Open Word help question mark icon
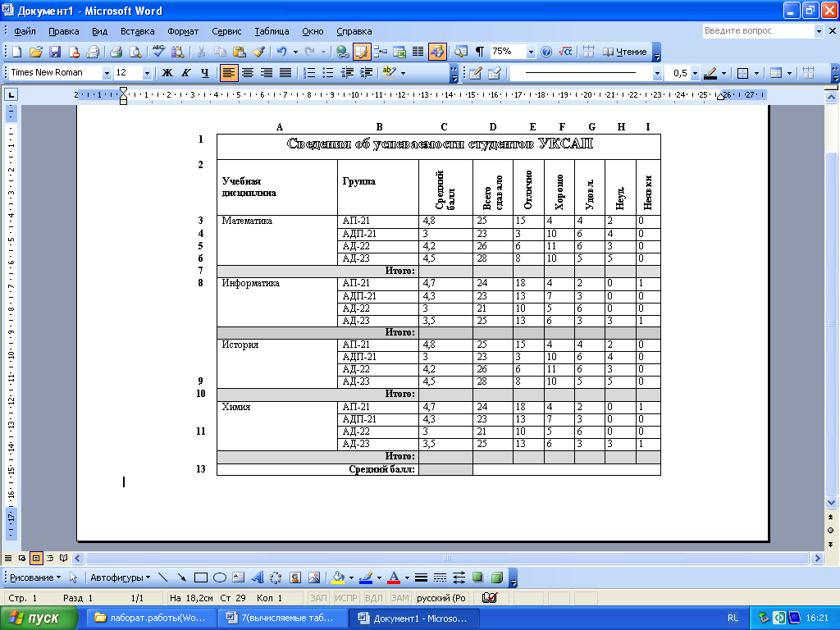Image resolution: width=840 pixels, height=630 pixels. tap(546, 52)
